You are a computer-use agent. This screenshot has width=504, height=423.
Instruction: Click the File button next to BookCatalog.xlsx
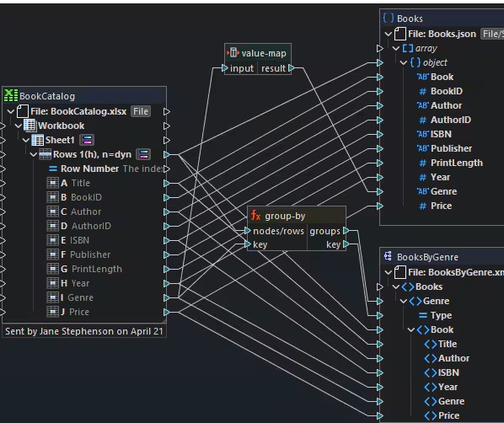pyautogui.click(x=141, y=111)
